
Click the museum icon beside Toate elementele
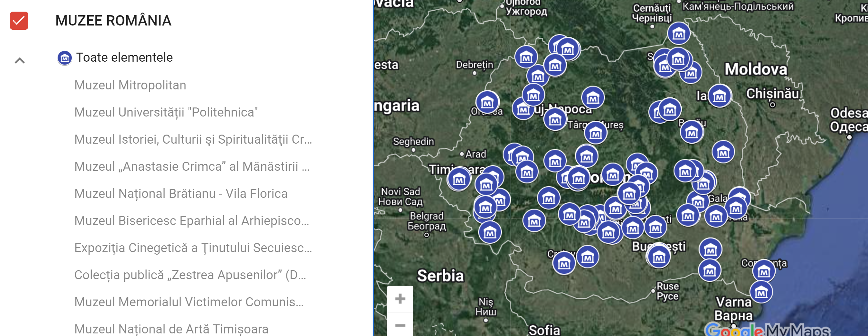coord(64,58)
